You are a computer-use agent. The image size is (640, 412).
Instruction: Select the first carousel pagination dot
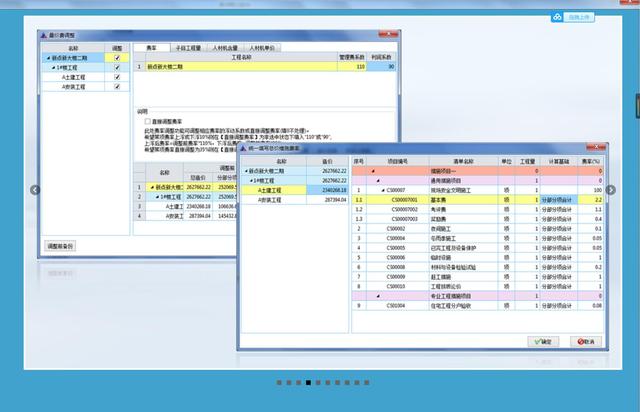click(279, 383)
